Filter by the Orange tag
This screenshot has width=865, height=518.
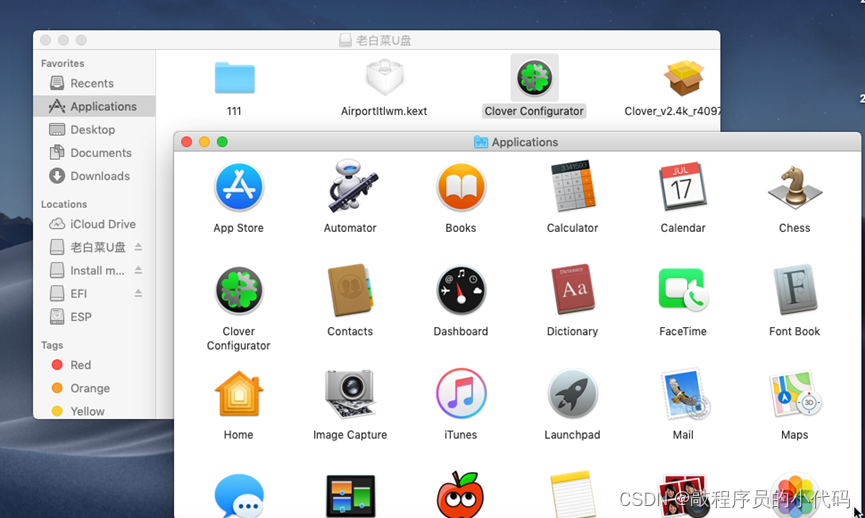[x=81, y=388]
